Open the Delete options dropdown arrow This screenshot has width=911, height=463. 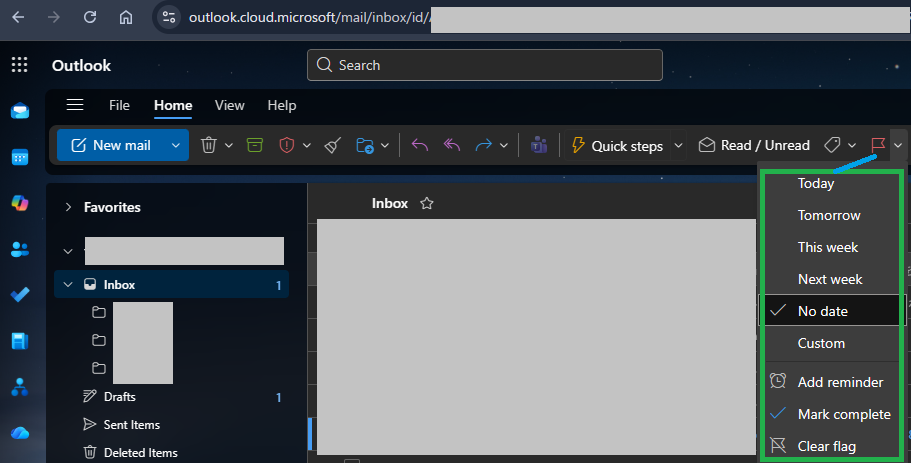229,145
